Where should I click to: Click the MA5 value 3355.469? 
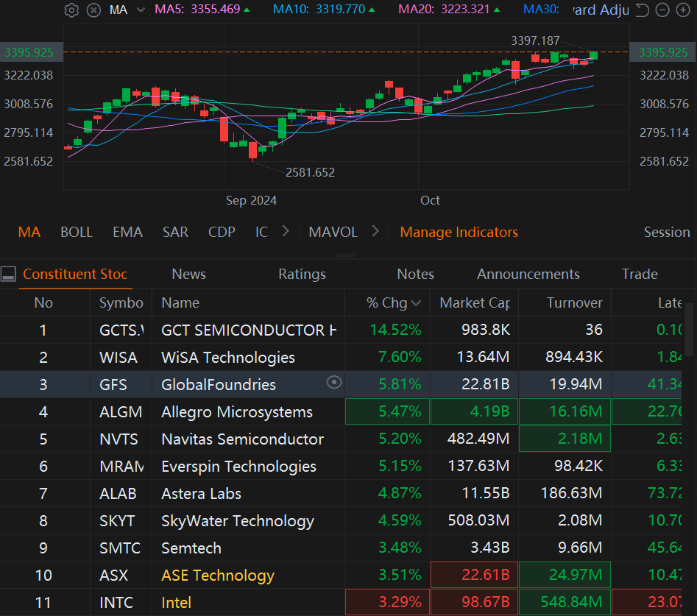(x=215, y=9)
